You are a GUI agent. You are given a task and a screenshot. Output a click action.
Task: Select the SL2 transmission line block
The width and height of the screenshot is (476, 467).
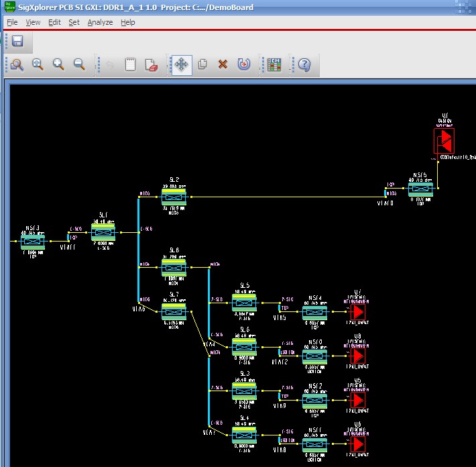point(174,197)
